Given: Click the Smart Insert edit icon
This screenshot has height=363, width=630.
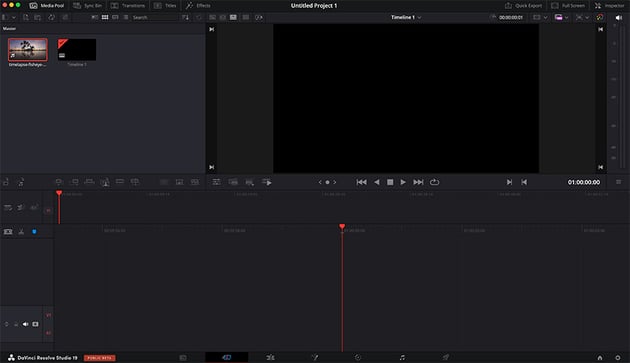Looking at the screenshot, I should point(59,182).
